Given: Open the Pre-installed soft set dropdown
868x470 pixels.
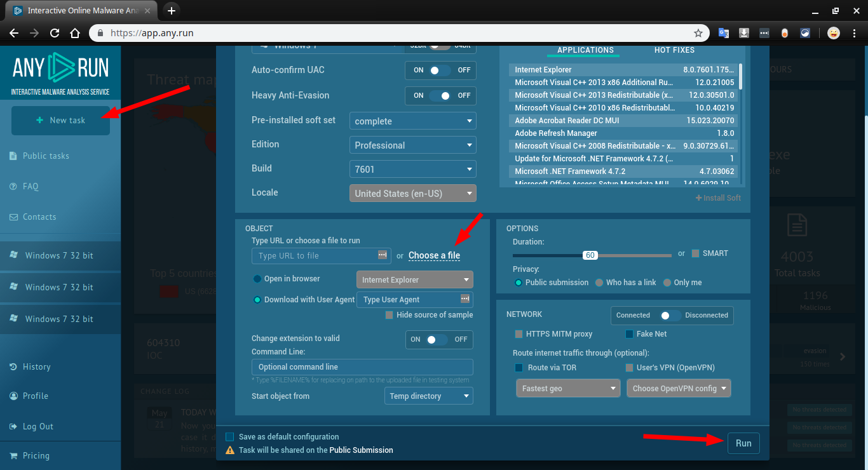Looking at the screenshot, I should [x=413, y=121].
